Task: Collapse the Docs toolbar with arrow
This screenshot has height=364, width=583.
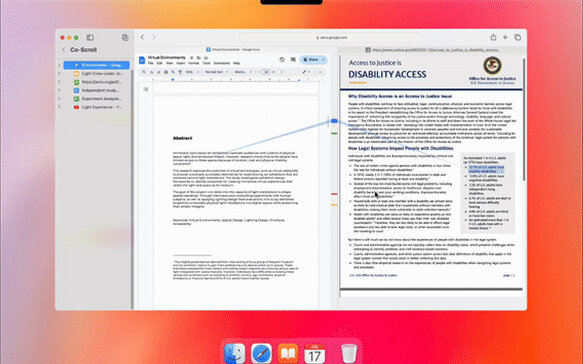Action: coord(320,72)
